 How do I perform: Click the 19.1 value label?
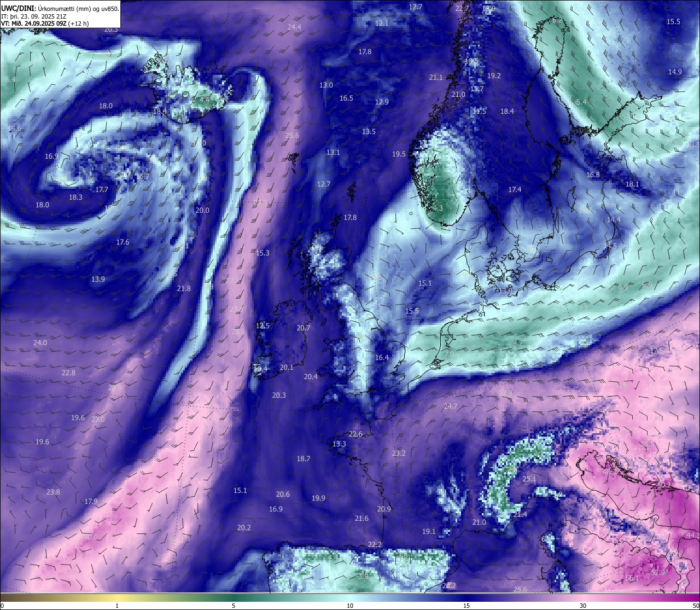click(429, 531)
